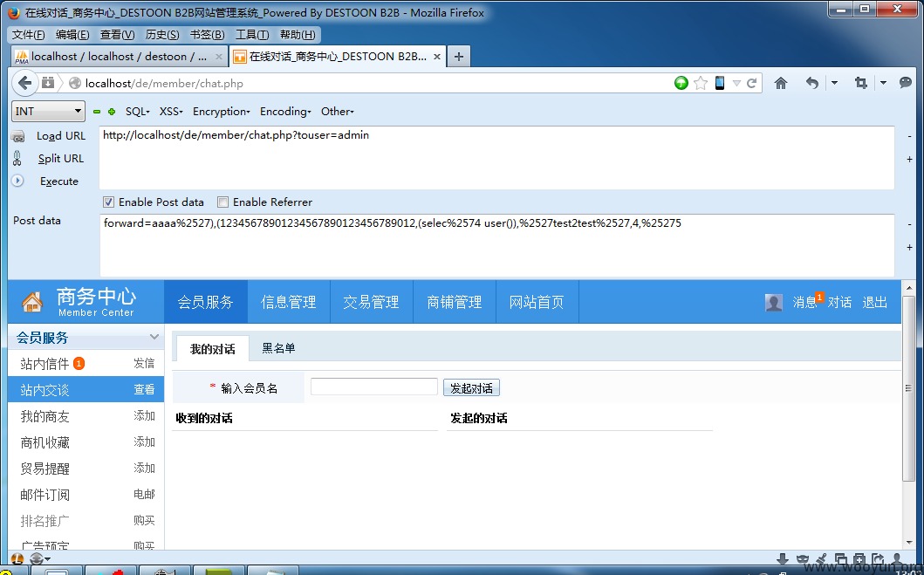This screenshot has height=575, width=924.
Task: Toggle the Enable Post data checkbox
Action: 108,202
